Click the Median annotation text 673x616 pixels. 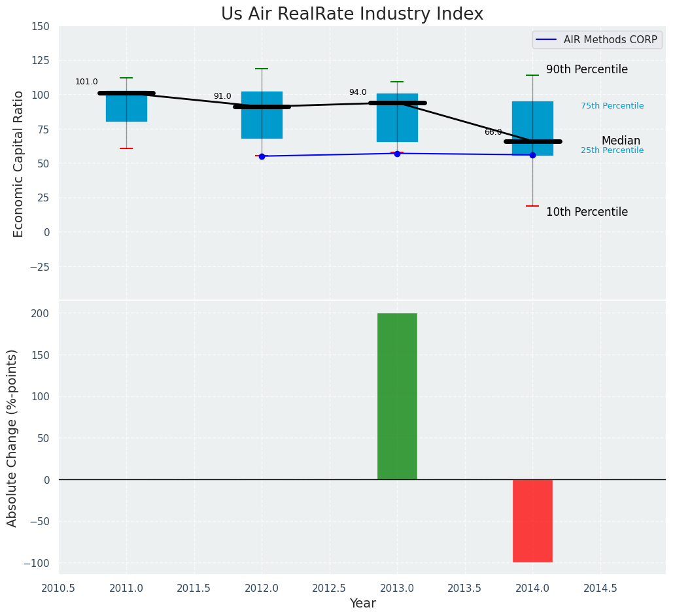tap(621, 141)
